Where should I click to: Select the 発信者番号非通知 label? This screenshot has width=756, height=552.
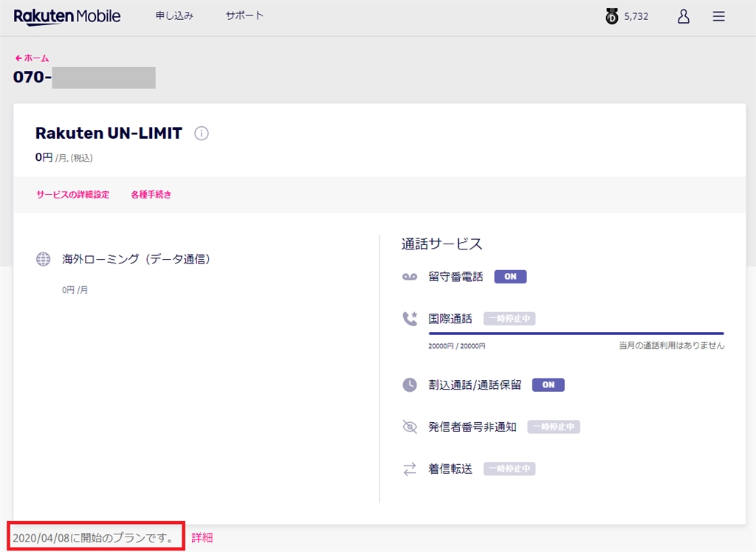click(472, 427)
